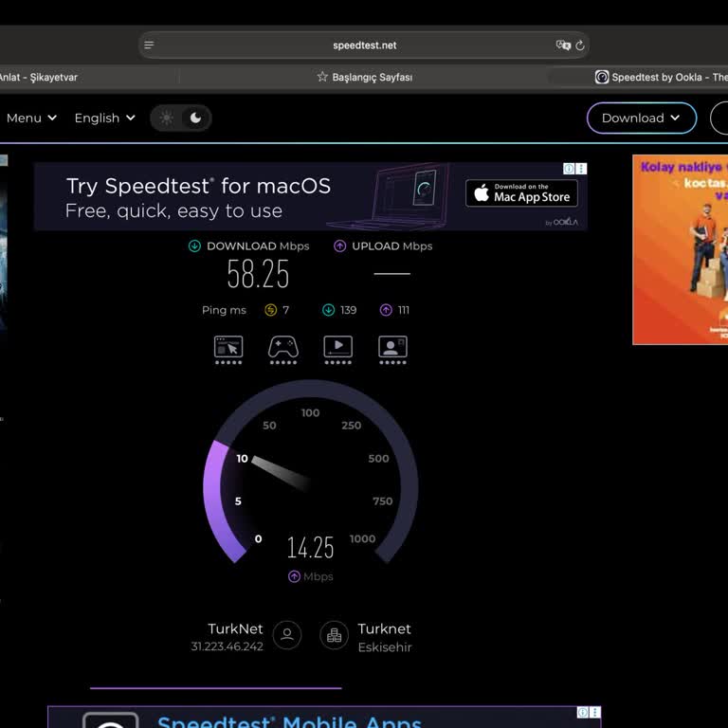Click the web browsing experience rating icon
Viewport: 728px width, 728px height.
(228, 350)
